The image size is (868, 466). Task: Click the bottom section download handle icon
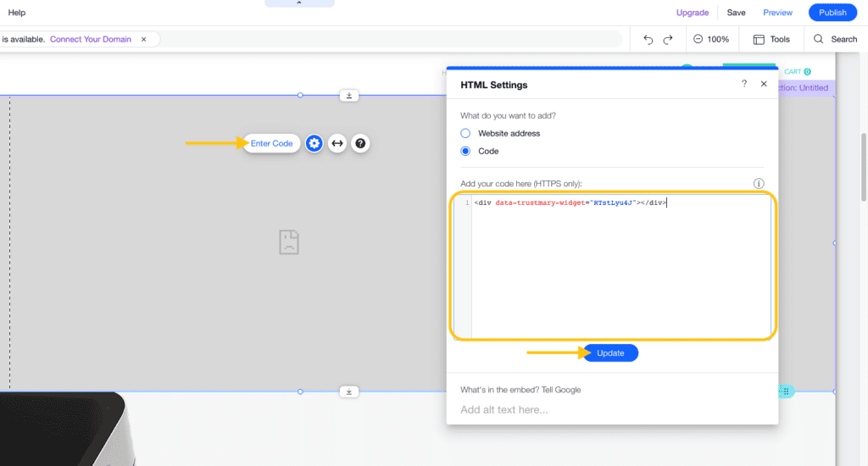click(x=348, y=391)
